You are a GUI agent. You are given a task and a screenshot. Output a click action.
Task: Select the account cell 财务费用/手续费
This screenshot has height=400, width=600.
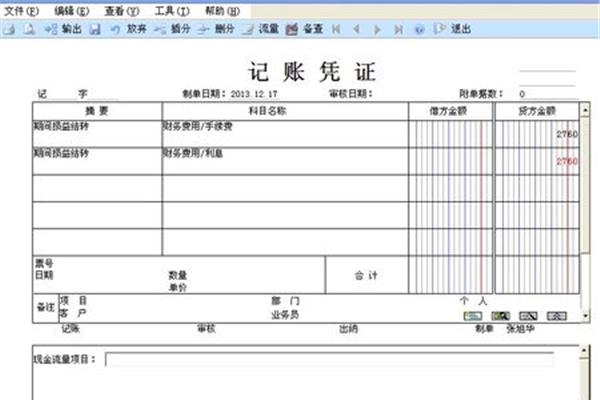coord(285,134)
